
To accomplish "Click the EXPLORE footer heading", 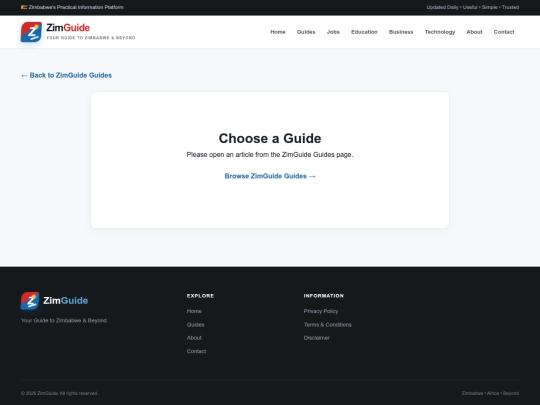I will [x=200, y=296].
